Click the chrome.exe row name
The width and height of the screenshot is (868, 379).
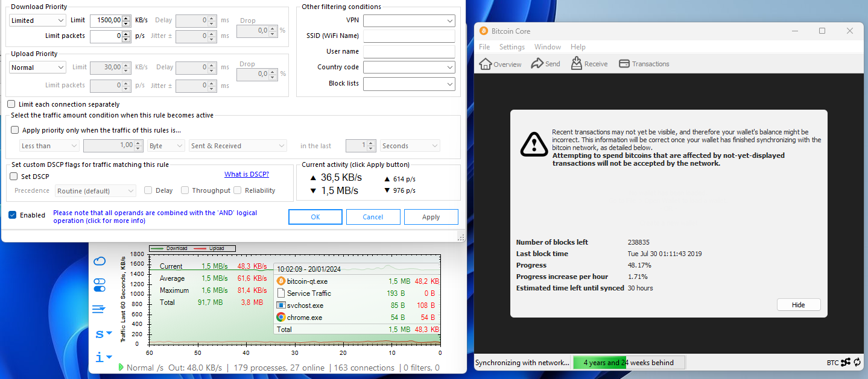(x=305, y=318)
